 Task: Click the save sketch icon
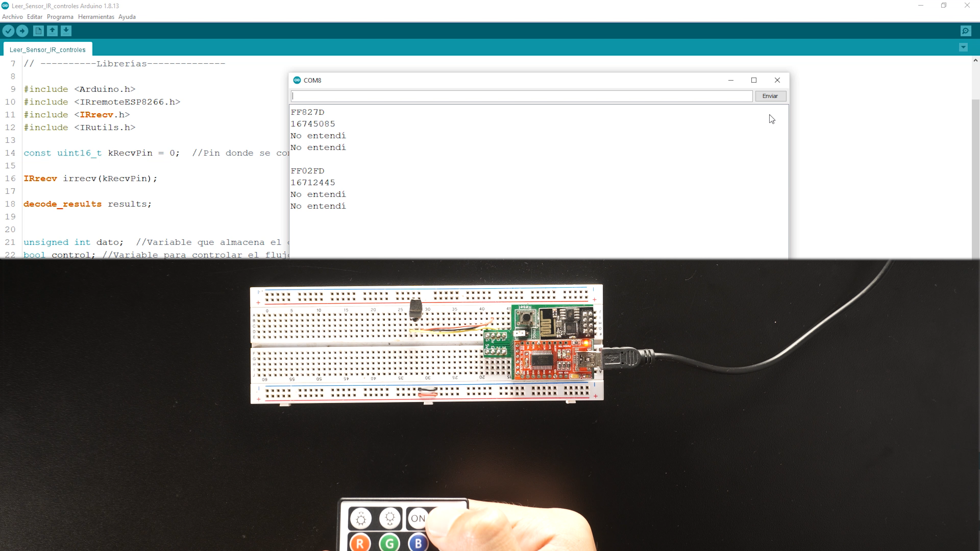tap(66, 30)
